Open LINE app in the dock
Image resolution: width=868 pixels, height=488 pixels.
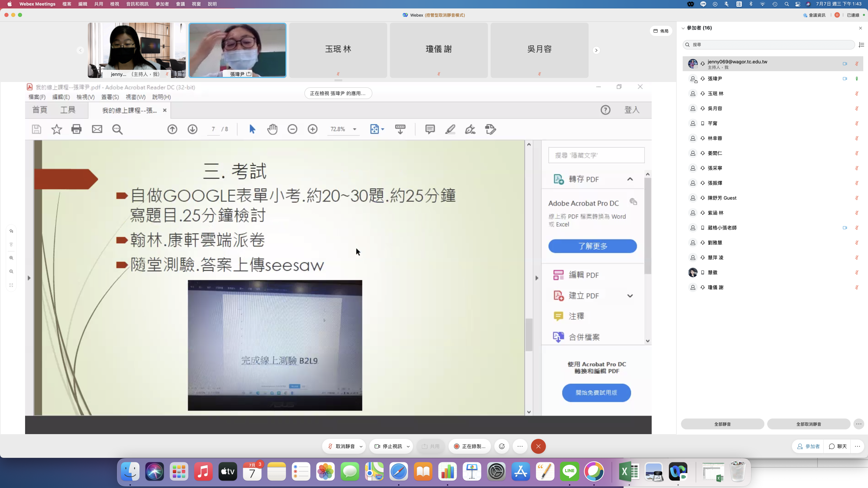coord(569,471)
